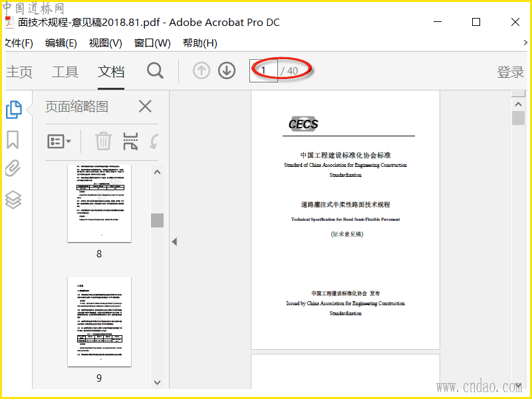The width and height of the screenshot is (532, 399).
Task: Open the attachments paperclip panel
Action: point(13,168)
